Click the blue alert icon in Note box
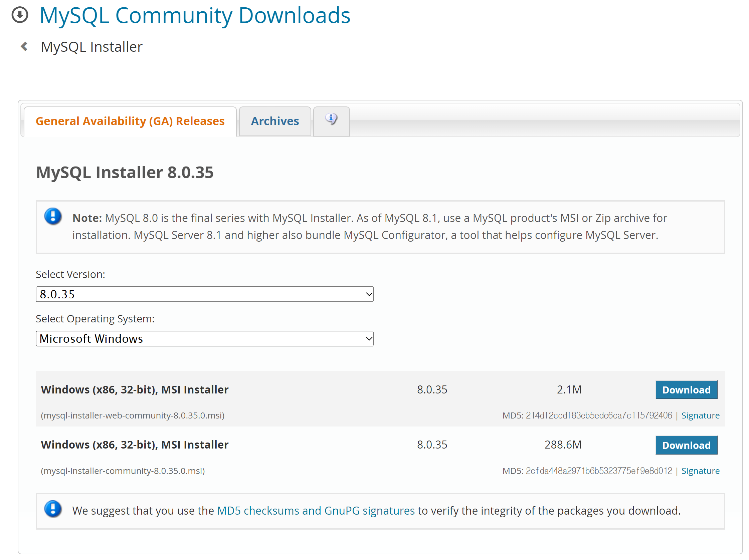Screen dimensions: 749x560 (x=53, y=217)
